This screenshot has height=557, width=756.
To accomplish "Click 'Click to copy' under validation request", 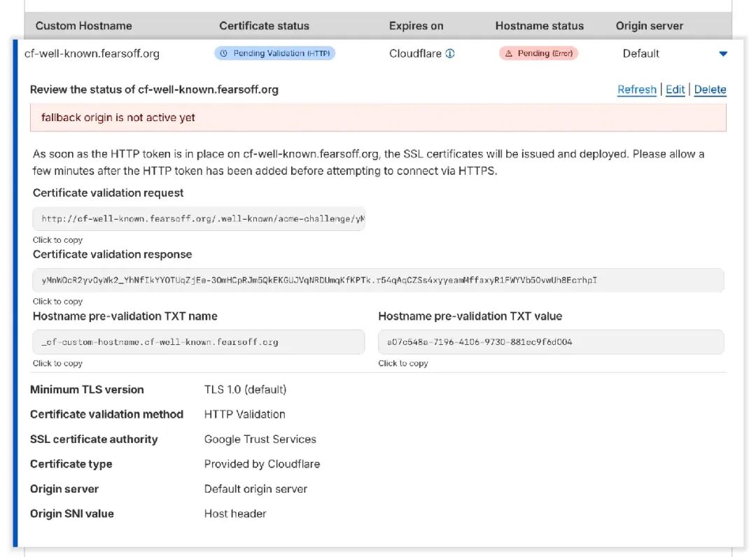I will click(x=58, y=240).
